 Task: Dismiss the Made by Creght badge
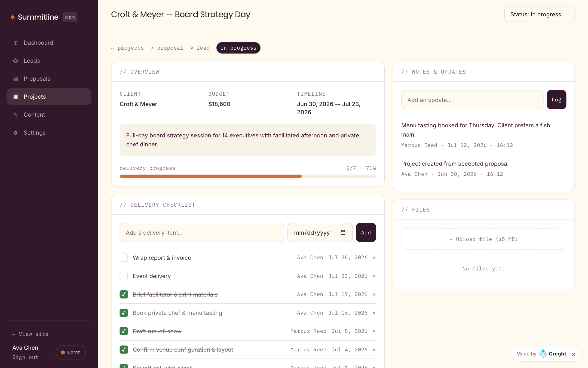[x=574, y=354]
